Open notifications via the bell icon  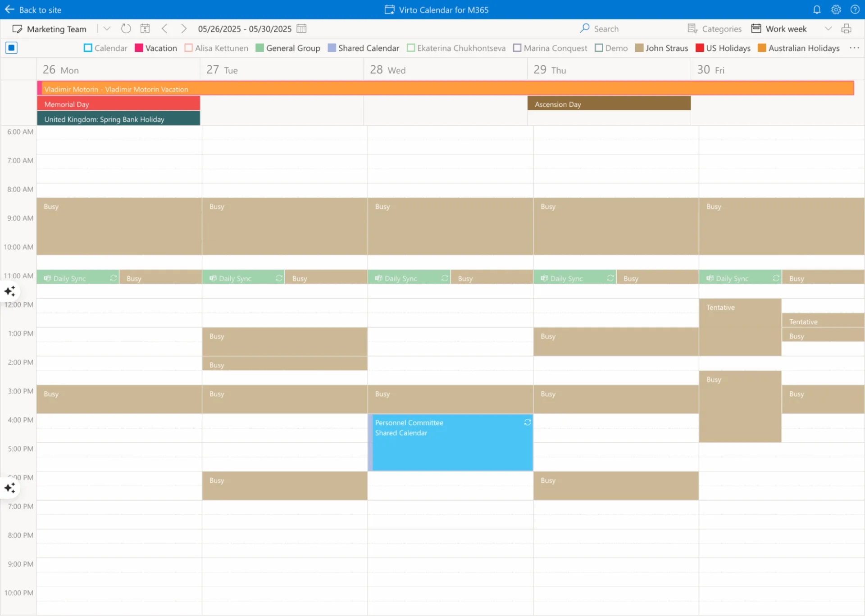click(x=817, y=9)
